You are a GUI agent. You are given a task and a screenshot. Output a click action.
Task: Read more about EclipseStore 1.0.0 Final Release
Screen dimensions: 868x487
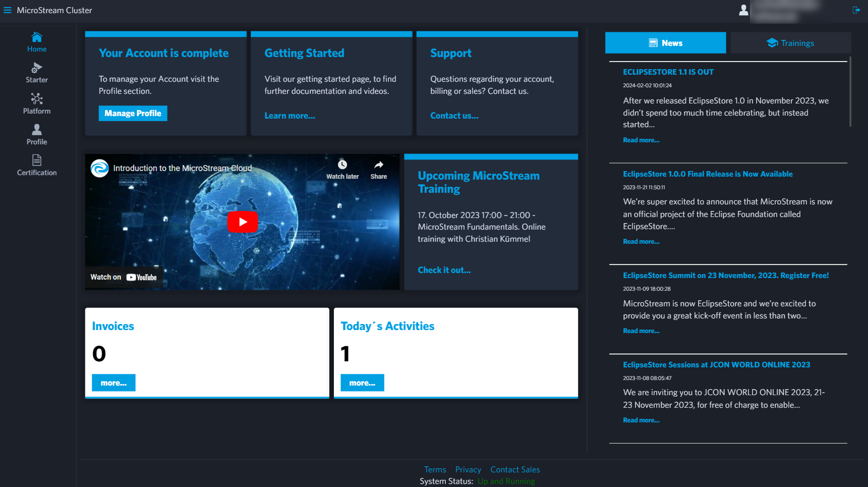point(641,242)
